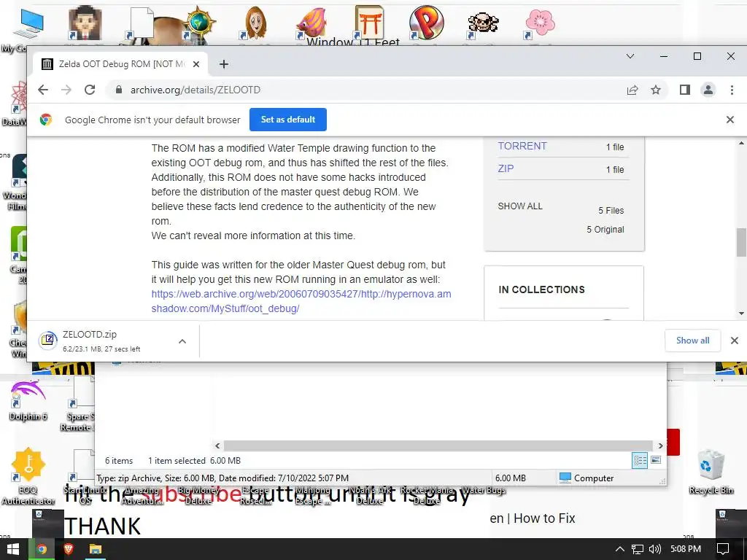
Task: Open Chrome's three-dot menu
Action: [732, 90]
